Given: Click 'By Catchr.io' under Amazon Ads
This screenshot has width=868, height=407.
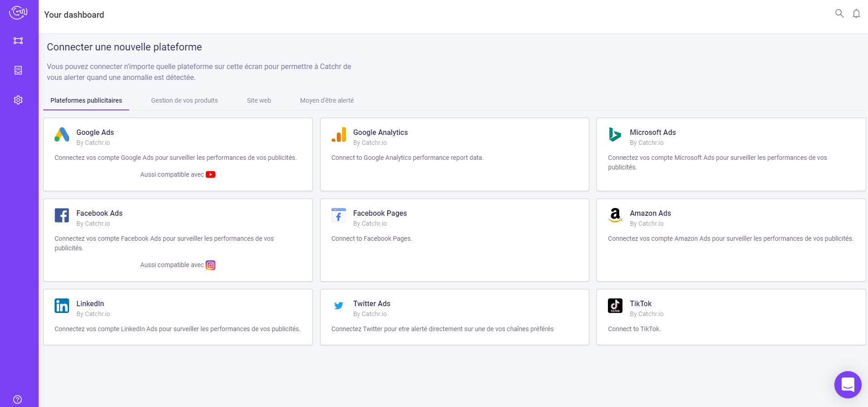Looking at the screenshot, I should [x=647, y=223].
